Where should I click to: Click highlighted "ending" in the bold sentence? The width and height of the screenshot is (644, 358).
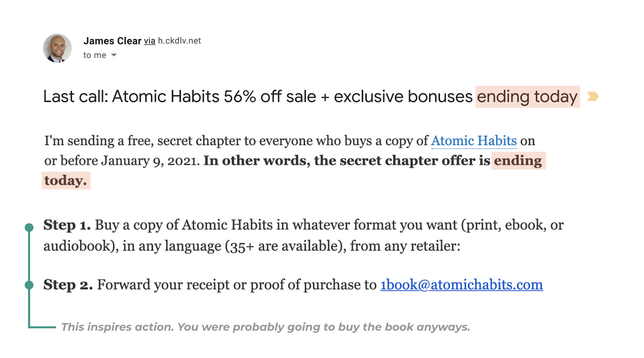coord(518,161)
